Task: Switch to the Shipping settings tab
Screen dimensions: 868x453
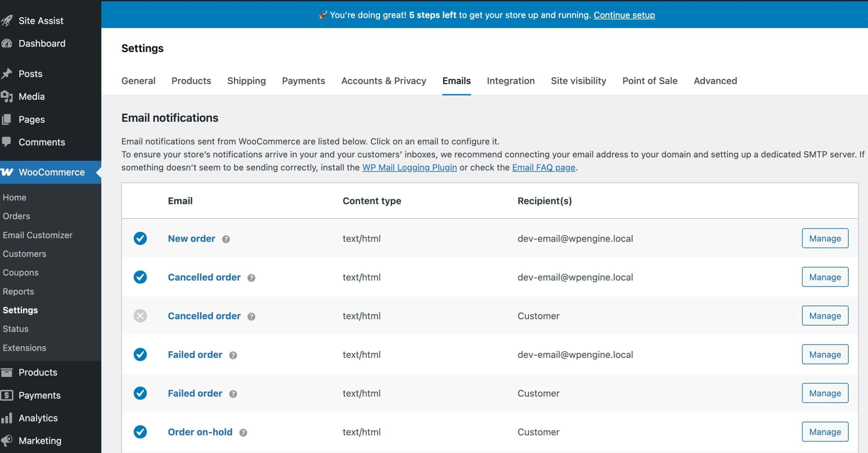Action: pyautogui.click(x=246, y=81)
